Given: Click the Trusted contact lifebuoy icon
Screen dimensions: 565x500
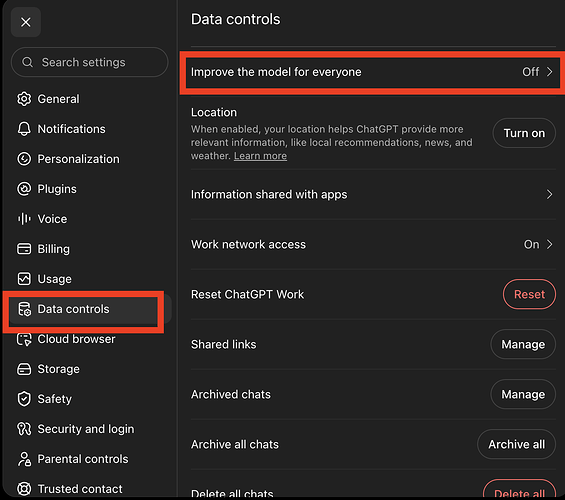Looking at the screenshot, I should tap(24, 489).
